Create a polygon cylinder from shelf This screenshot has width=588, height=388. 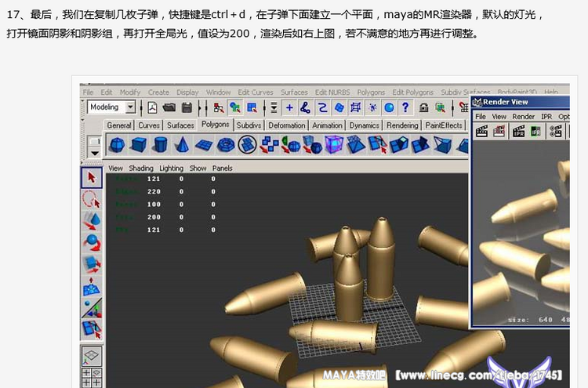(x=161, y=145)
